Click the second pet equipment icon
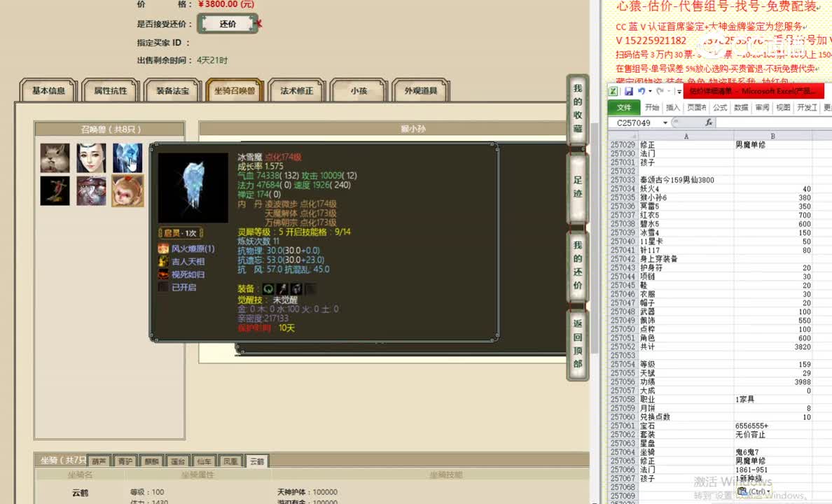This screenshot has height=504, width=832. coord(282,288)
